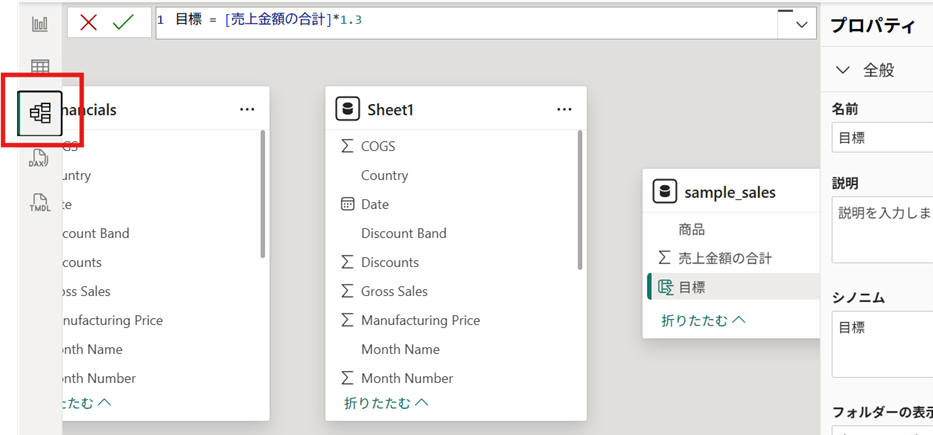
Task: Click the 目標 measure in sample_sales
Action: [692, 287]
